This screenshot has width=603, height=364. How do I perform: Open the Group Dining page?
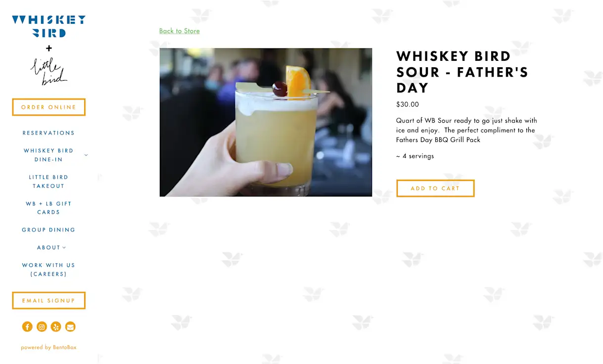coord(48,230)
